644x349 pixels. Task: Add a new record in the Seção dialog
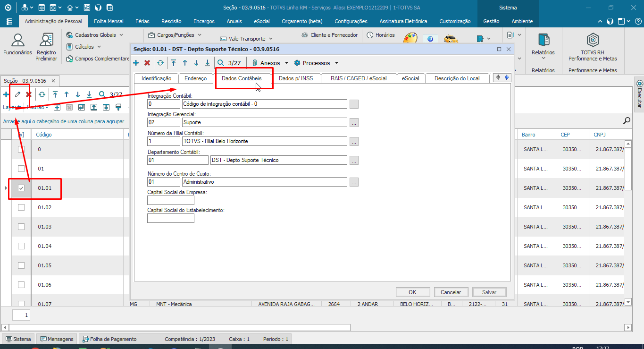(x=136, y=63)
